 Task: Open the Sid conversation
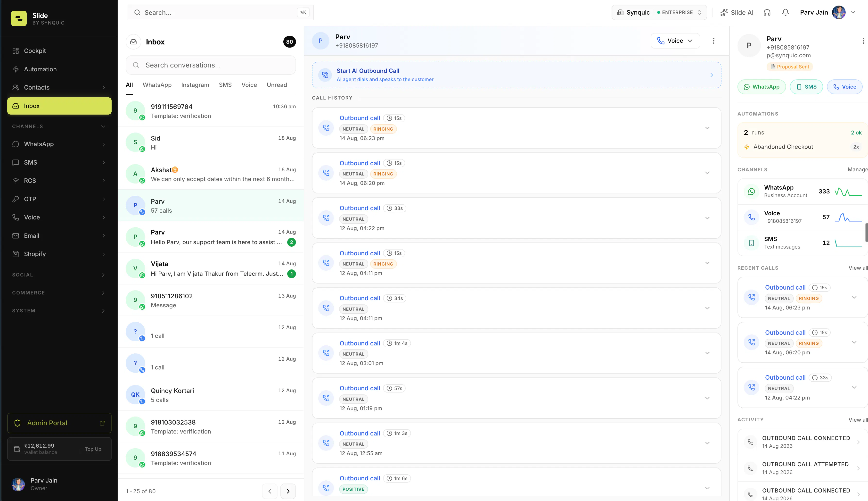coord(211,142)
